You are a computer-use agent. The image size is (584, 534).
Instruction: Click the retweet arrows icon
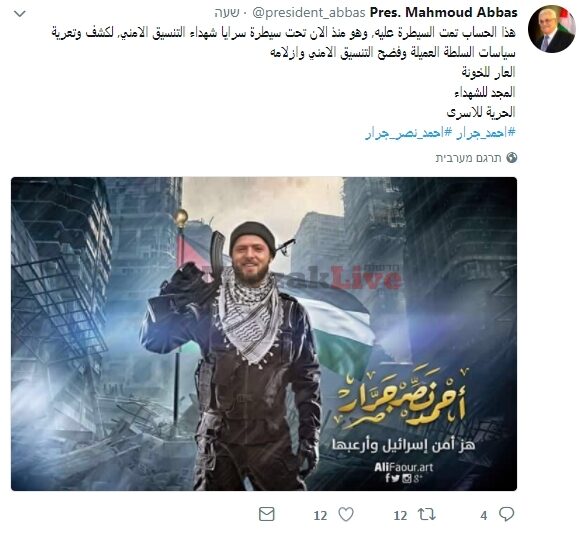pyautogui.click(x=426, y=515)
